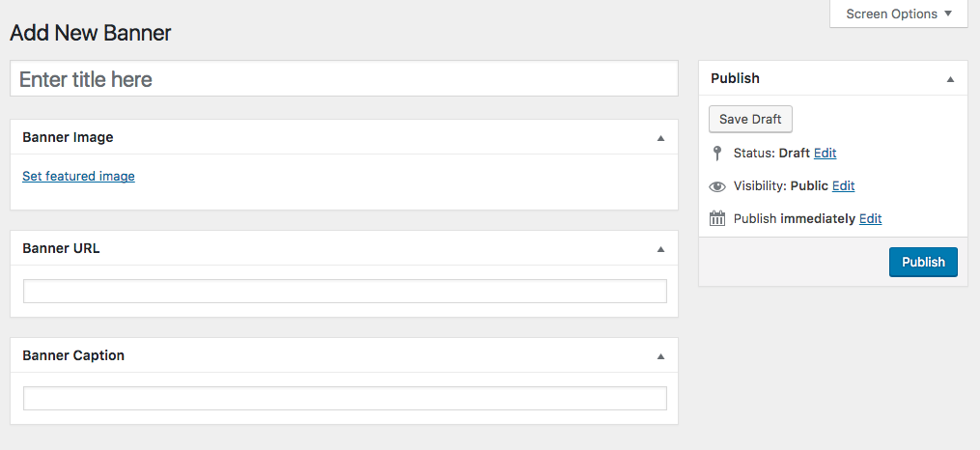Screen dimensions: 980x450
Task: Collapse the Publish panel arrow
Action: tap(950, 79)
